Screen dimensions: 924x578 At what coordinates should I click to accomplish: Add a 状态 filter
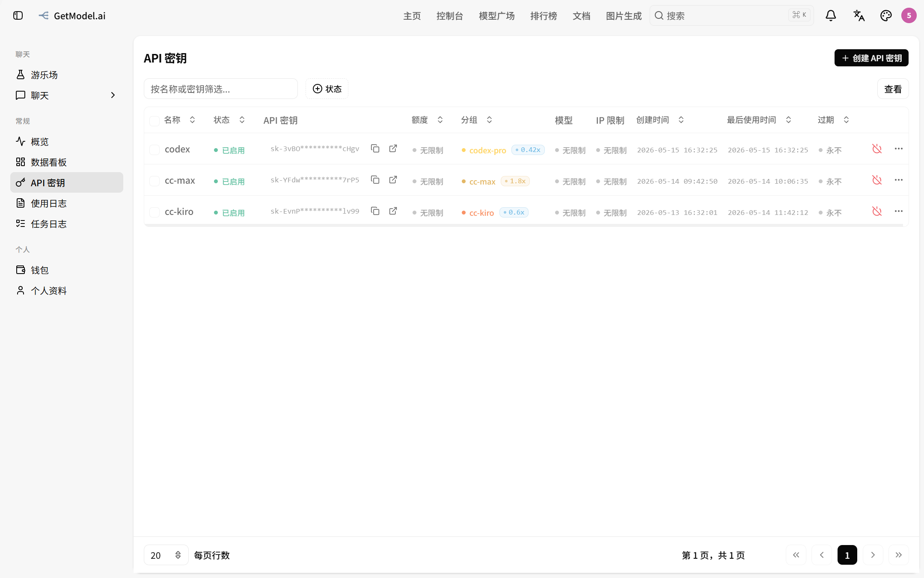(327, 89)
